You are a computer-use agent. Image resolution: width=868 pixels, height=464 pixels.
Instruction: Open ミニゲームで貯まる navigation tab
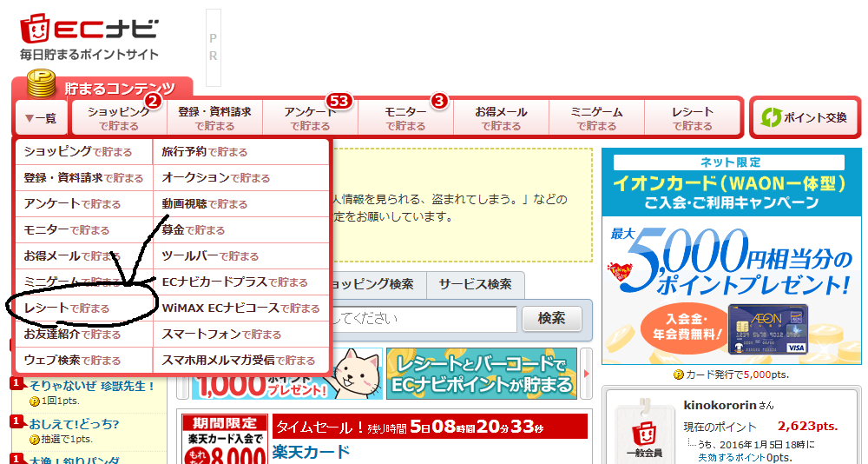(x=597, y=118)
